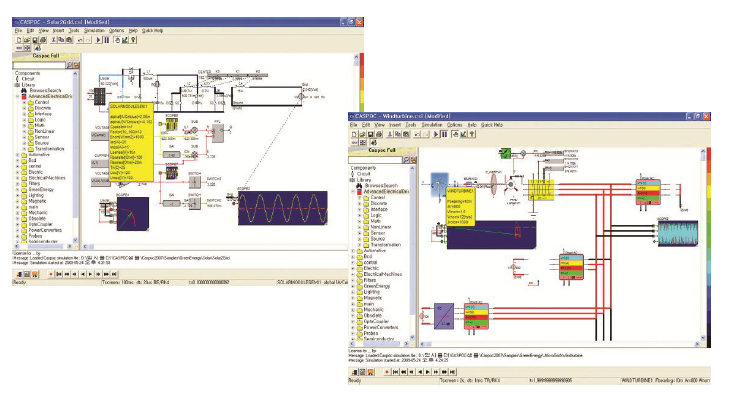
Task: Click the New file icon in Windturbine toolbar
Action: click(x=355, y=134)
